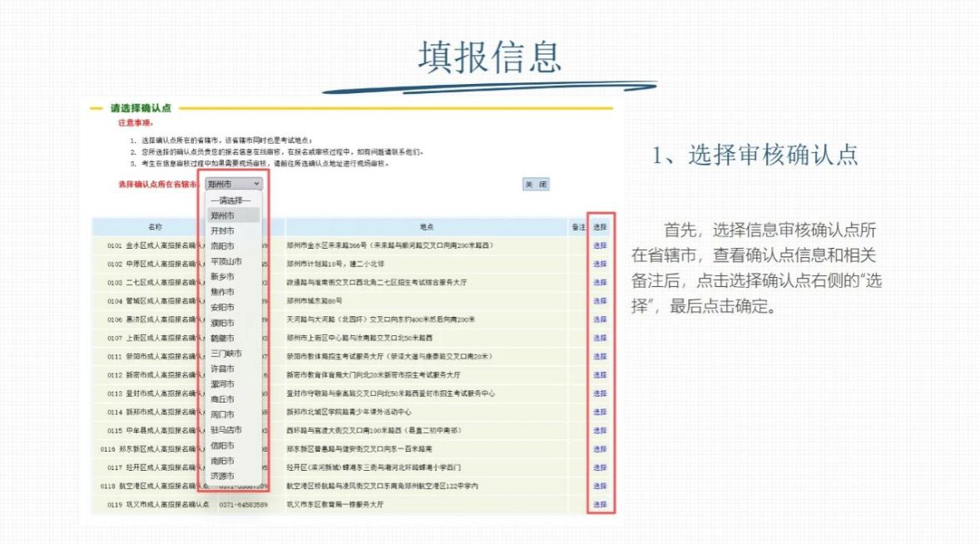Click name 0119 巩义市成人高招报名确认点

pos(158,504)
